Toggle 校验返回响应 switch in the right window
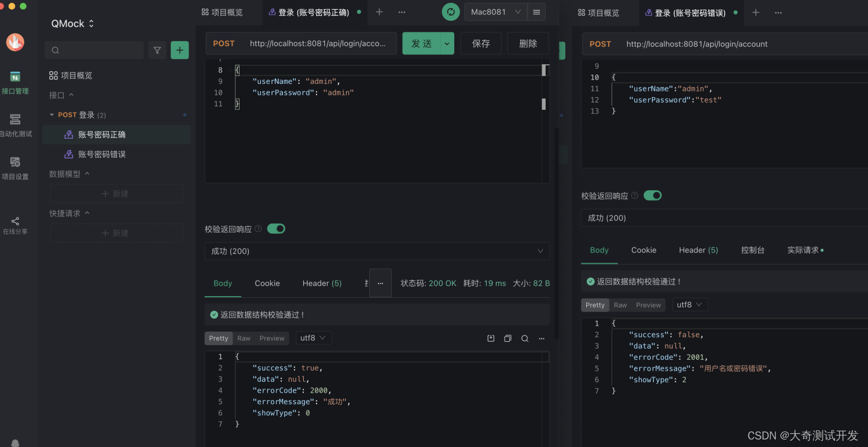Screen dimensions: 868x447 653,195
